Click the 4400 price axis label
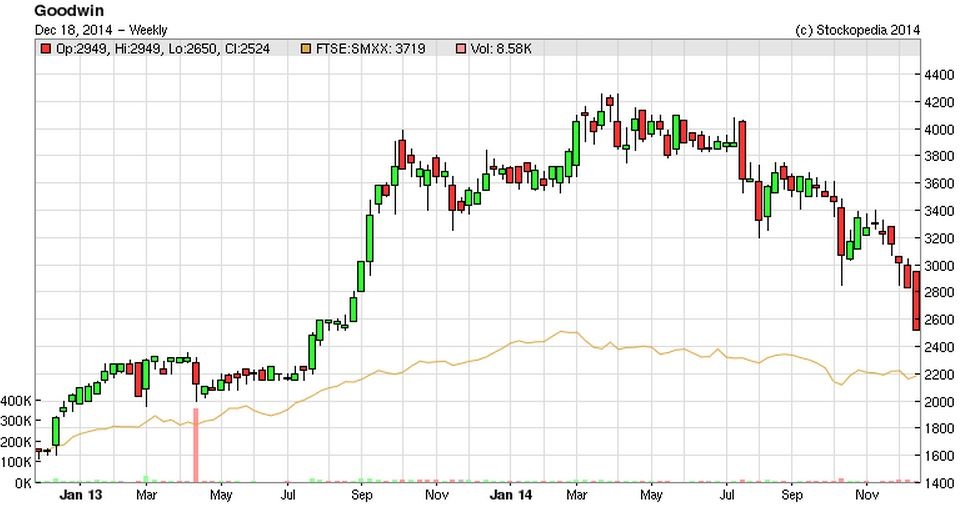 (939, 75)
